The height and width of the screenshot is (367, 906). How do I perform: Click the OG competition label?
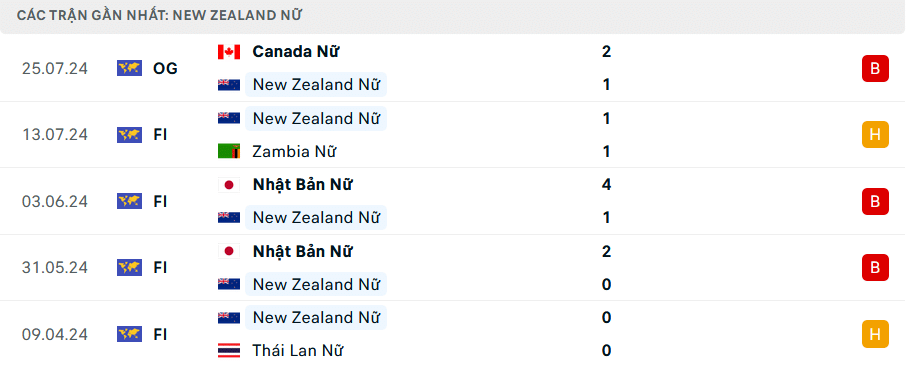click(x=165, y=69)
